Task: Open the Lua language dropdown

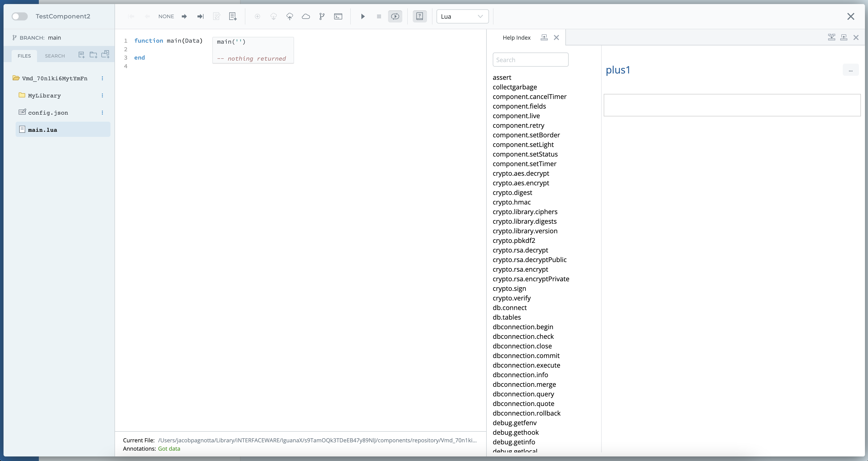Action: [x=462, y=16]
